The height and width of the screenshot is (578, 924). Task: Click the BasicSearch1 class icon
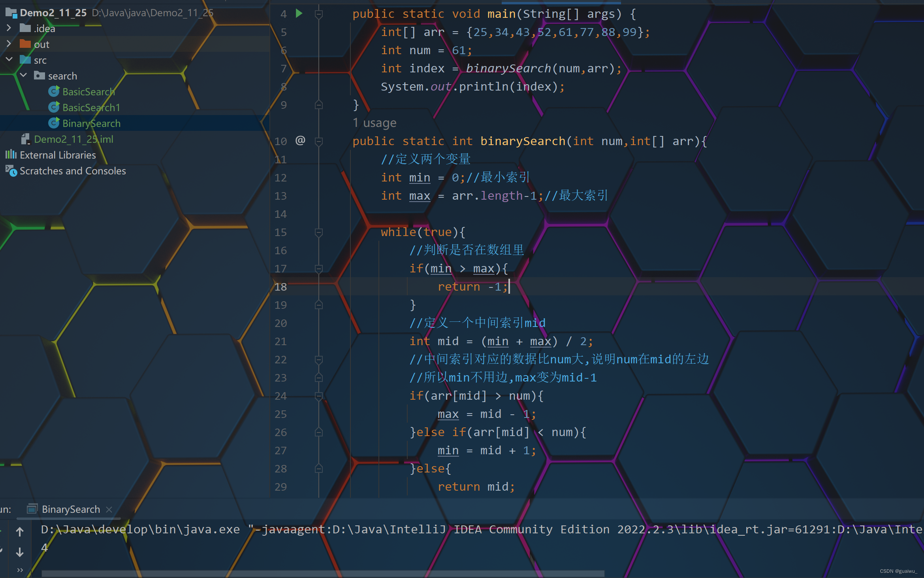54,107
